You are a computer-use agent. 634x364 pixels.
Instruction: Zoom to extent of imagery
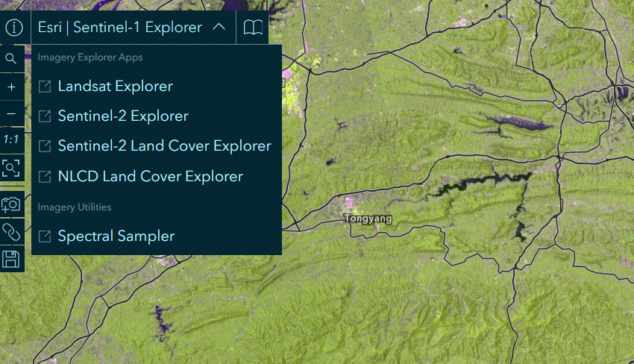coord(11,168)
